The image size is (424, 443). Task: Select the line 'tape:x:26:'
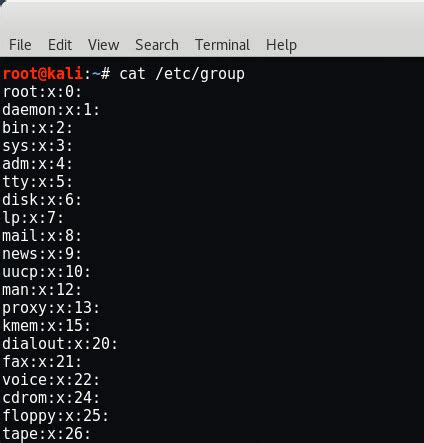[46, 434]
